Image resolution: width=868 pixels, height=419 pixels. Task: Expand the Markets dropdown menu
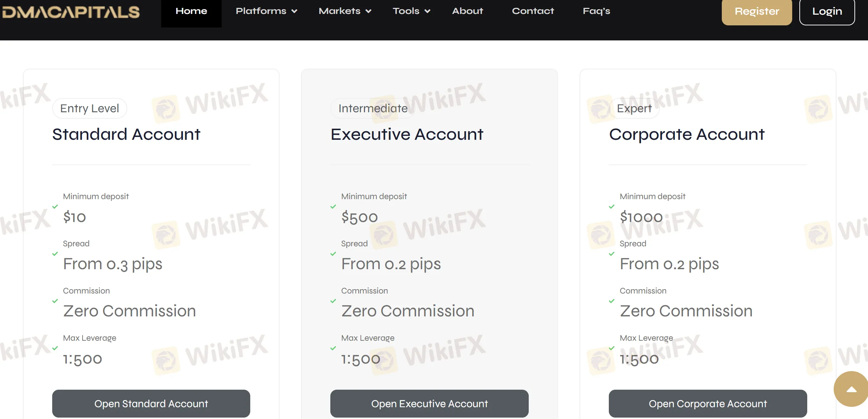(x=345, y=11)
